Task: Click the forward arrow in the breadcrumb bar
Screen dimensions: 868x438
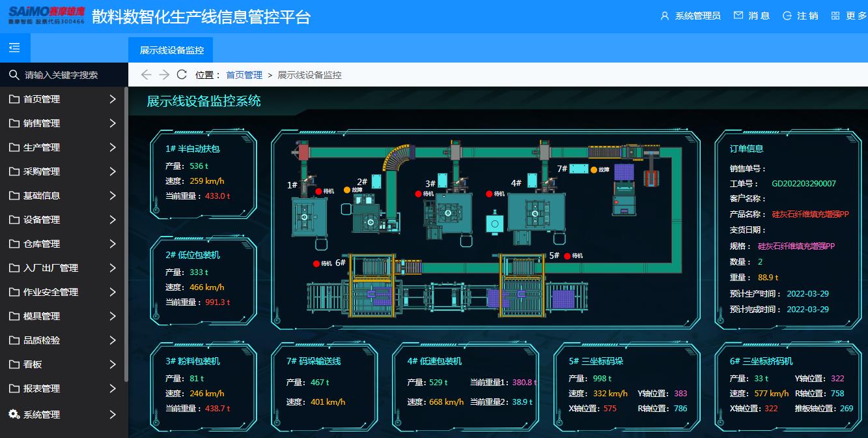Action: [163, 74]
